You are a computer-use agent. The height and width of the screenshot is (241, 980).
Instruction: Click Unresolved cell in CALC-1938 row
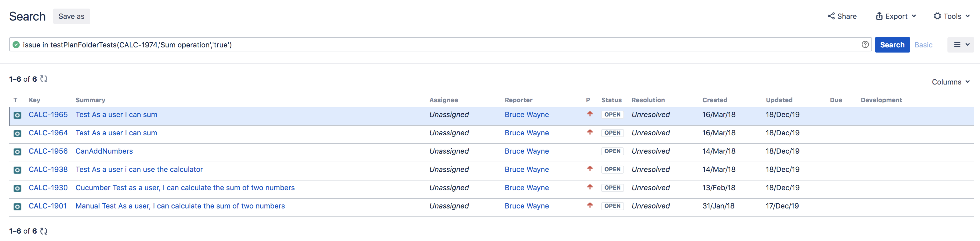(651, 169)
